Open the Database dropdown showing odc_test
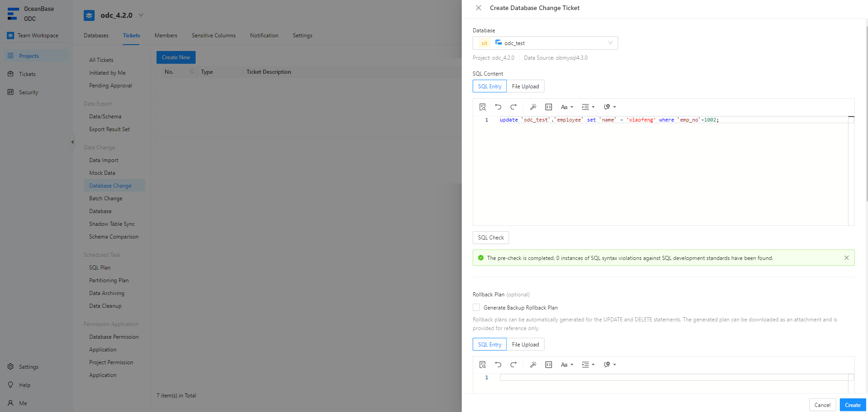 pyautogui.click(x=545, y=43)
